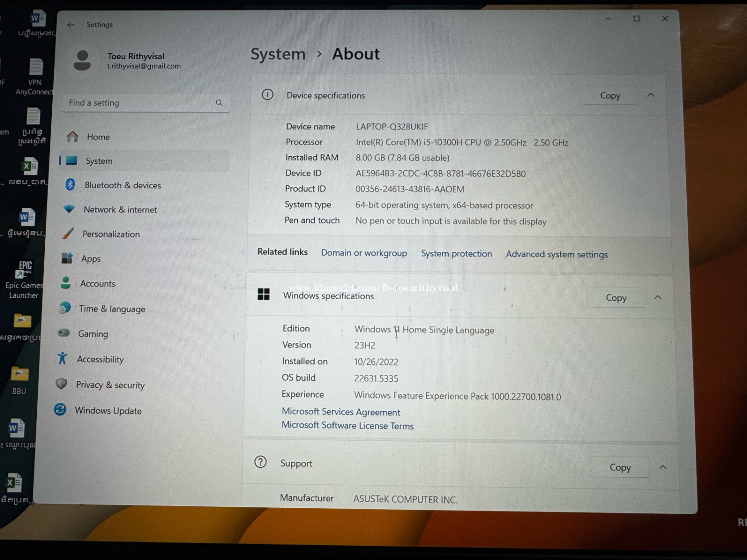Open the Microsoft Services Agreement link
The height and width of the screenshot is (560, 747).
coord(341,412)
